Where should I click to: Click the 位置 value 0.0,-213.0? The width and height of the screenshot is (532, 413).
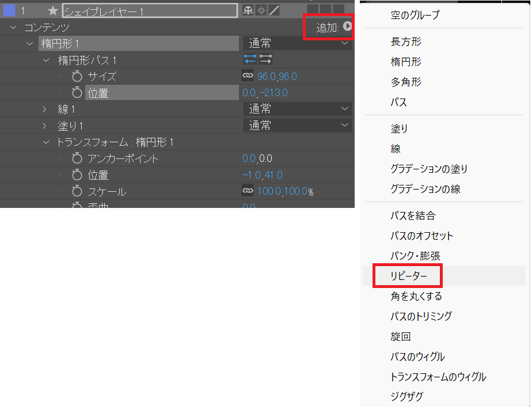tap(265, 93)
